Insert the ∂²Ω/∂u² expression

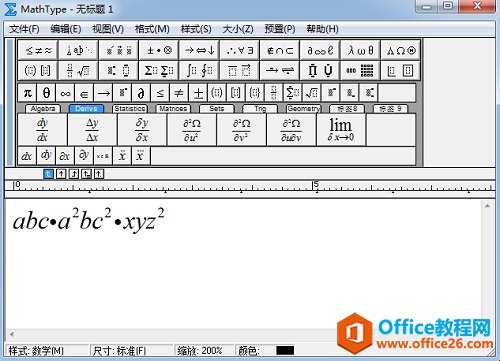point(192,130)
